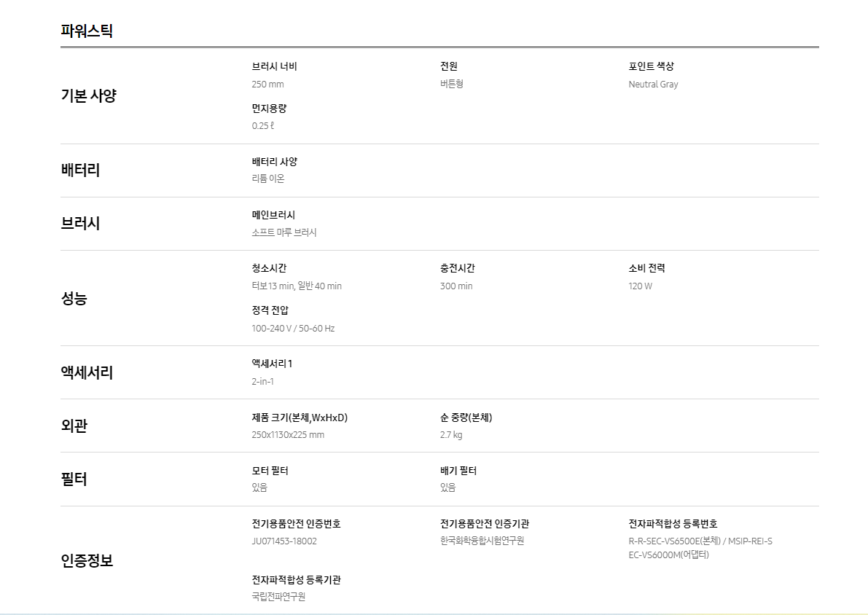The image size is (868, 615).
Task: Select the 0.25 ℓ value
Action: pyautogui.click(x=263, y=125)
